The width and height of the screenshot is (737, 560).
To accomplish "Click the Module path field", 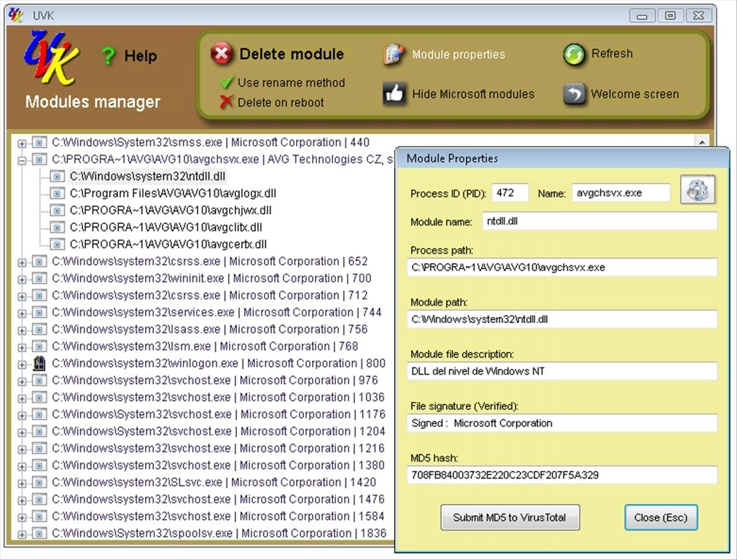I will (562, 319).
